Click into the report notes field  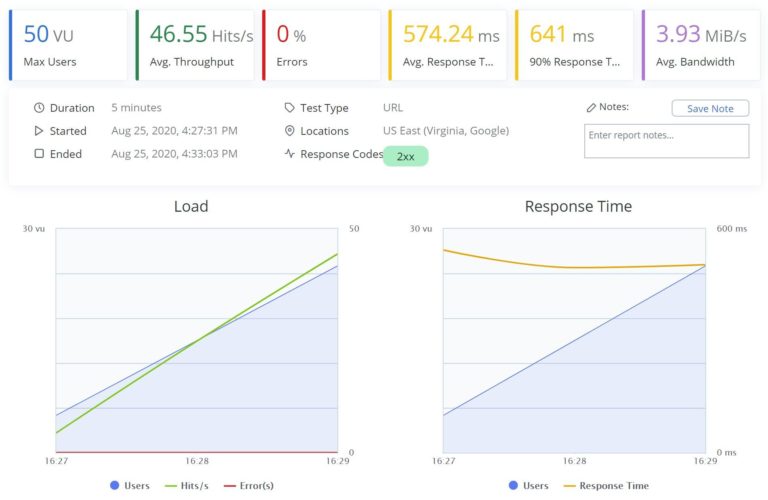click(666, 141)
